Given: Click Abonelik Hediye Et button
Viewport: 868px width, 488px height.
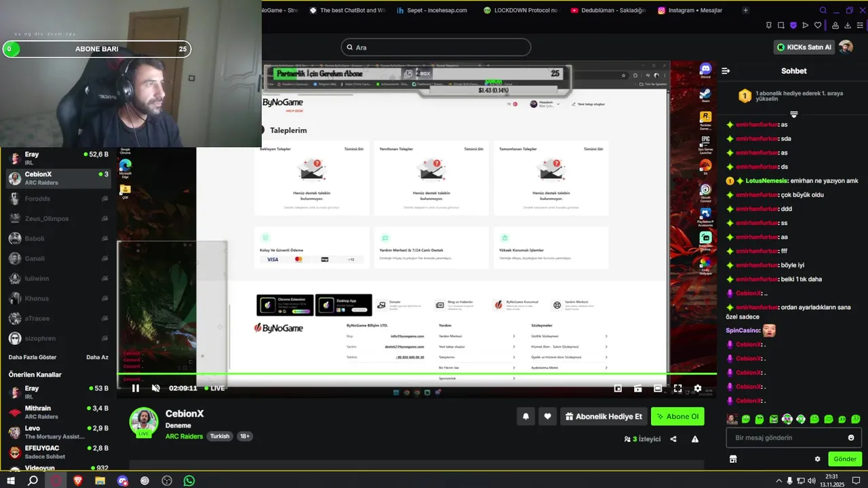Looking at the screenshot, I should 604,417.
